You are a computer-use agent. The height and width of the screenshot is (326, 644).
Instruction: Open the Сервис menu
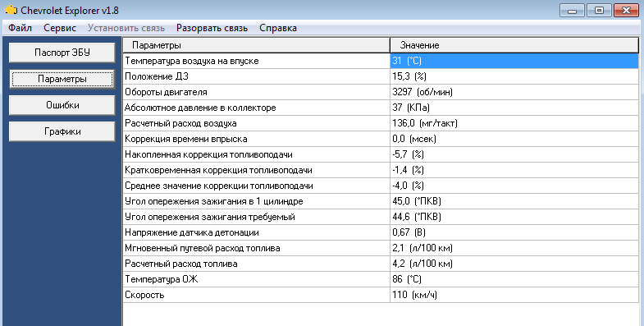point(60,28)
